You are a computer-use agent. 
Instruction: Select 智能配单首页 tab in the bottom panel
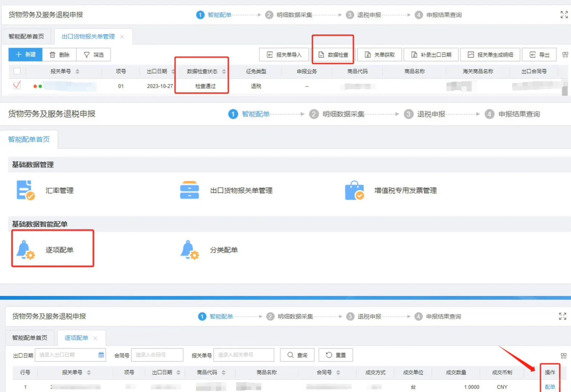pyautogui.click(x=30, y=338)
